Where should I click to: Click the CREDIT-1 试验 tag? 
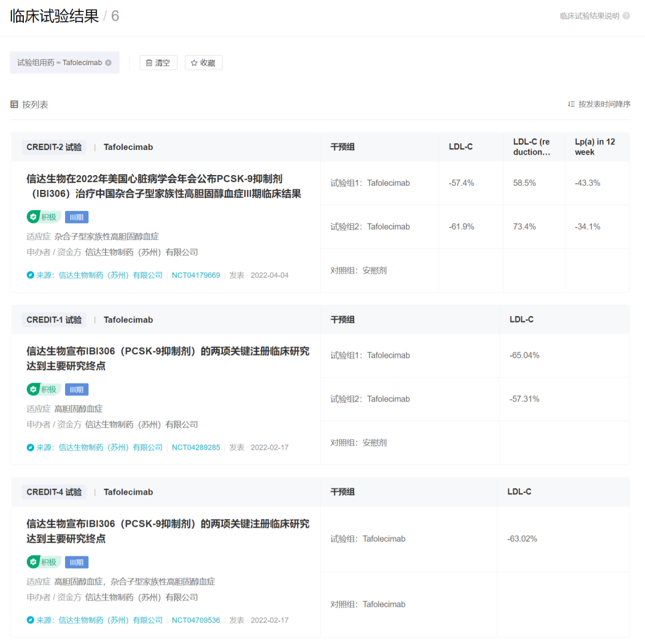[x=54, y=320]
